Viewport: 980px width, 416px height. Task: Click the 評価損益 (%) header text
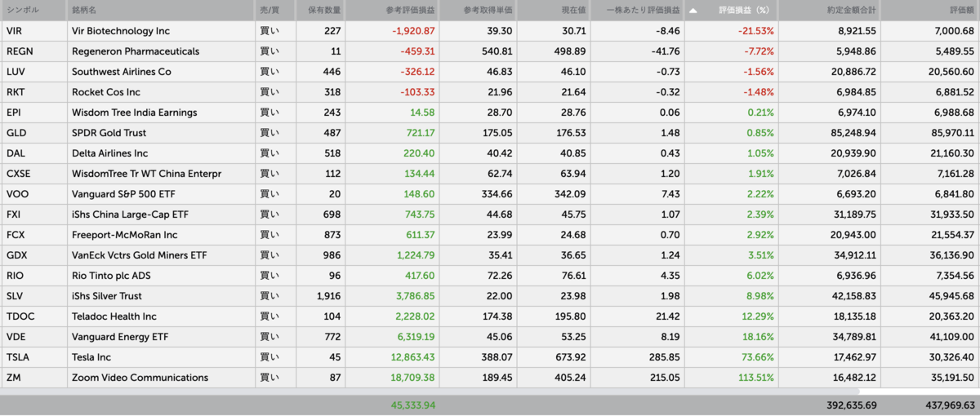click(745, 11)
